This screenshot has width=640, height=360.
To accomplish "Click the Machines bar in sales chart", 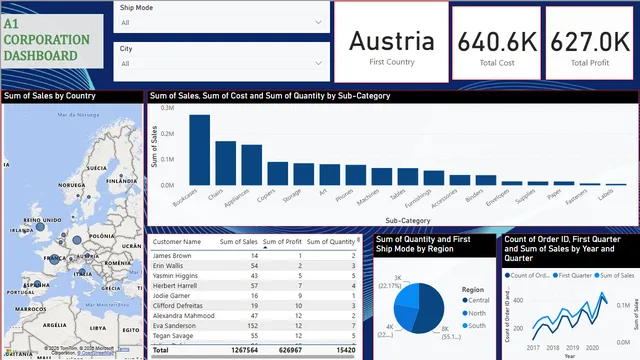I will point(382,177).
